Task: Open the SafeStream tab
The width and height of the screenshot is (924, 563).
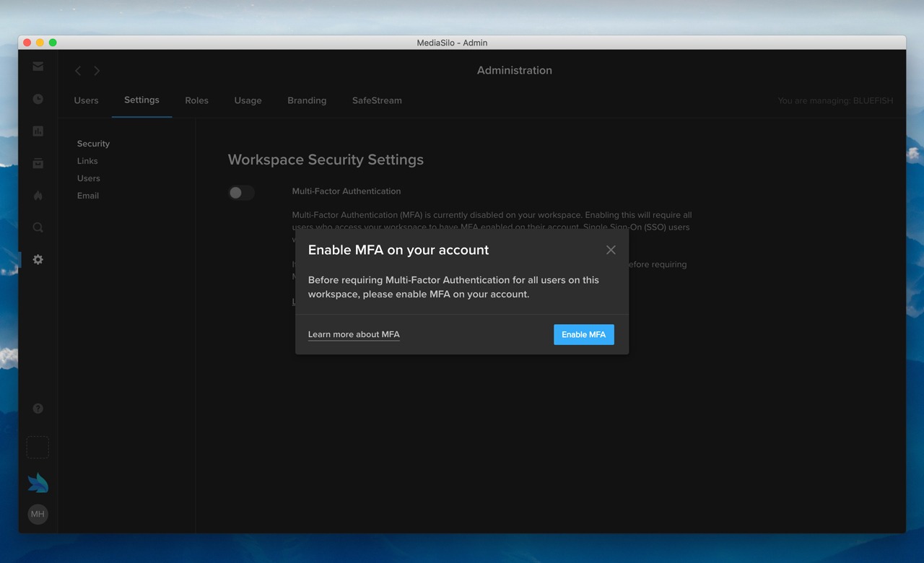Action: (x=377, y=100)
